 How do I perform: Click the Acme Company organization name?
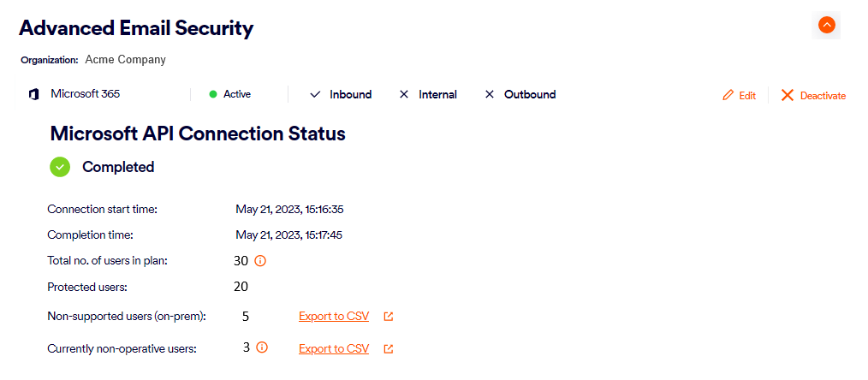click(126, 60)
